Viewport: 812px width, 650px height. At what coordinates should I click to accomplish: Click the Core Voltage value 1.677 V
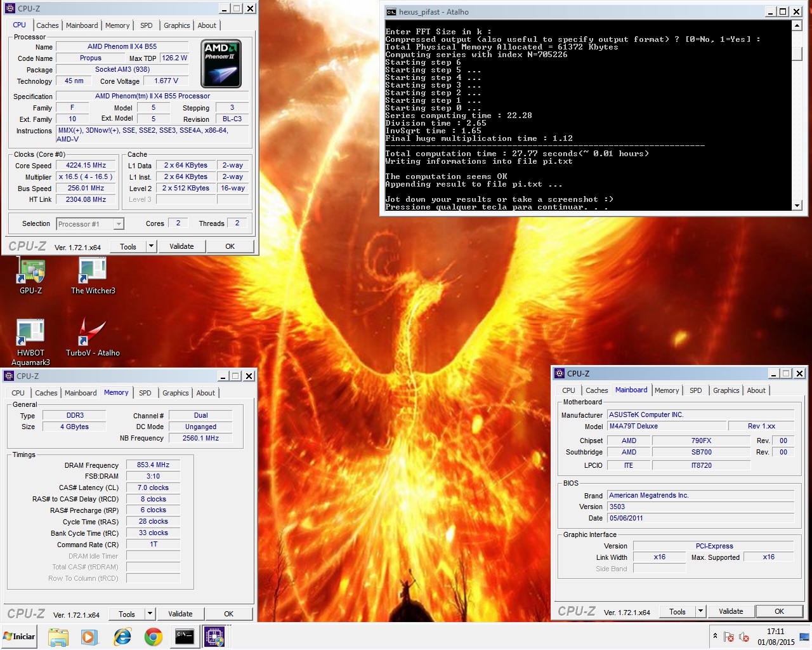click(x=166, y=81)
